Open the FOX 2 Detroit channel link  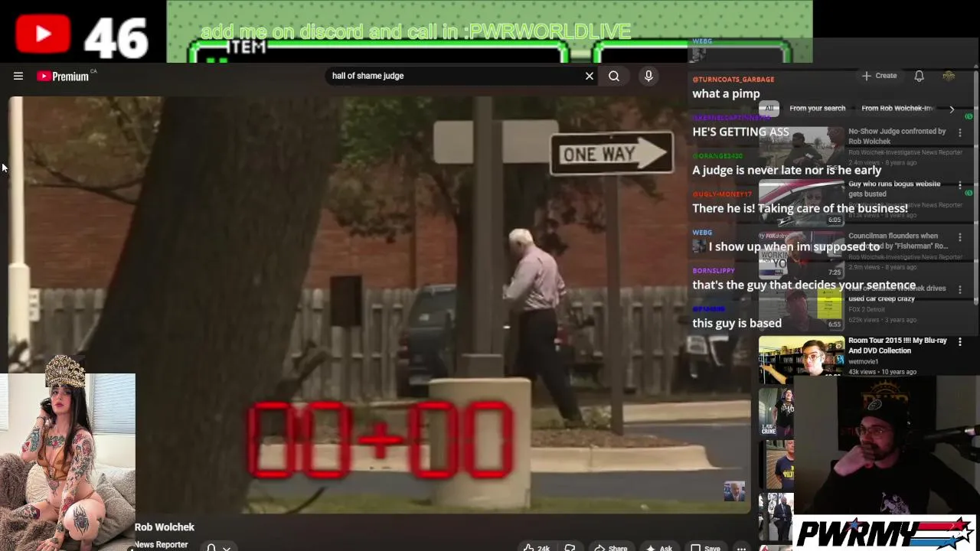[866, 309]
